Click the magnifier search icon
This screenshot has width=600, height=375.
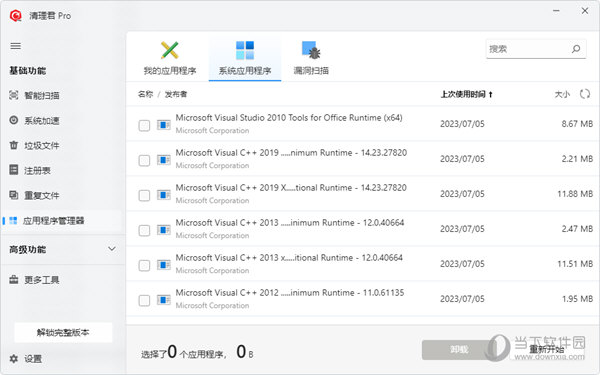pyautogui.click(x=576, y=49)
